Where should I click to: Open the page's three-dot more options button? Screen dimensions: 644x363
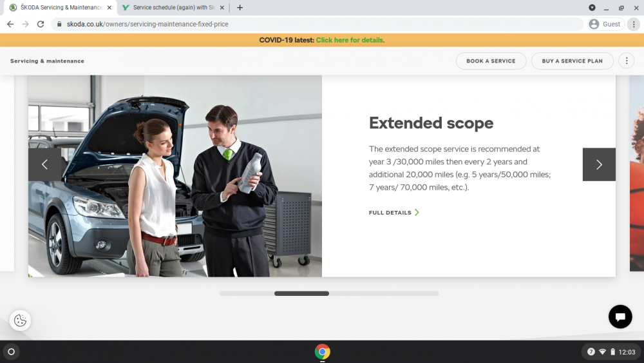pyautogui.click(x=627, y=61)
